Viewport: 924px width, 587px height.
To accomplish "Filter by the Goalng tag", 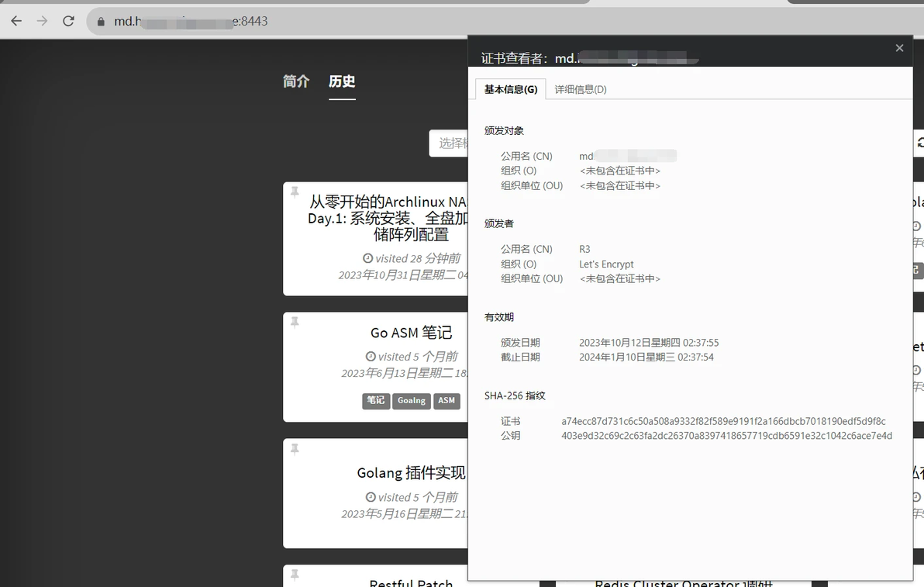I will 412,401.
